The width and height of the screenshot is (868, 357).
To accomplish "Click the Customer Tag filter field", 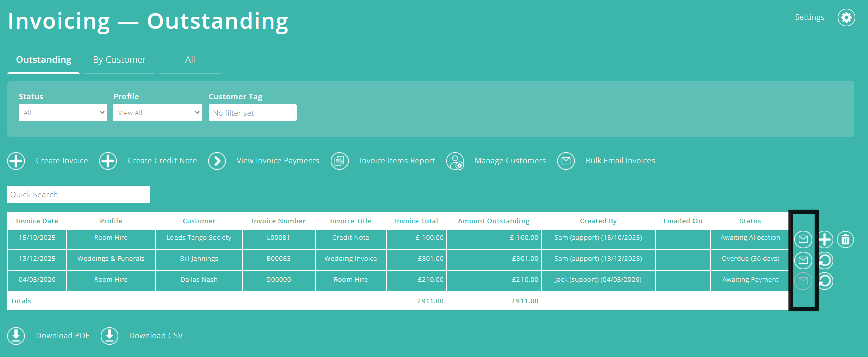I will [253, 113].
